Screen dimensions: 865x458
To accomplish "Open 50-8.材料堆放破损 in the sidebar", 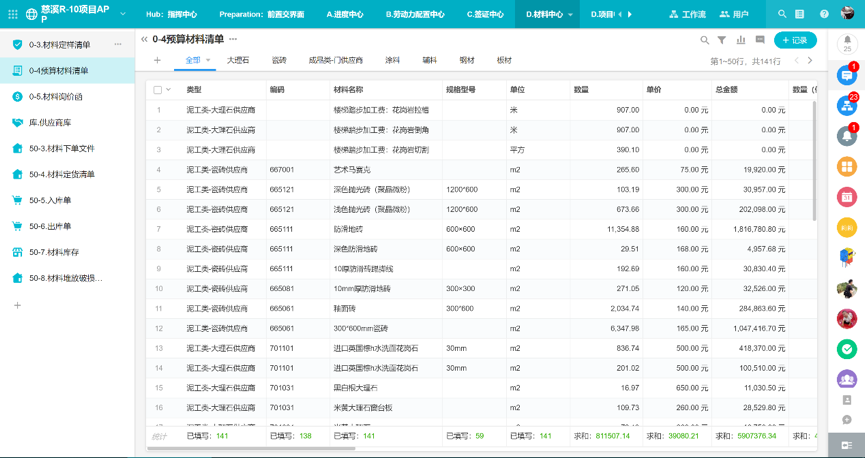I will tap(67, 278).
